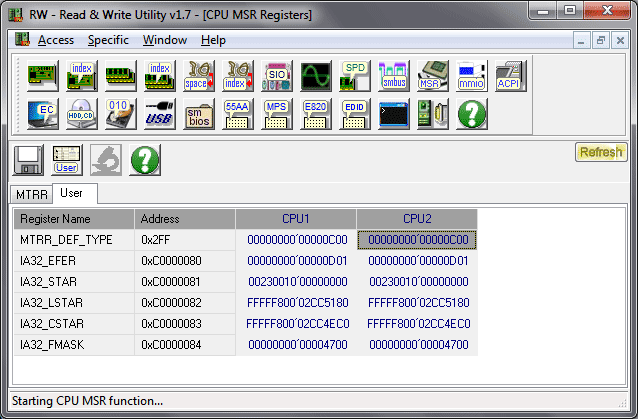
Task: Click CPU2 value of MTRR_DEF_TYPE
Action: 417,240
